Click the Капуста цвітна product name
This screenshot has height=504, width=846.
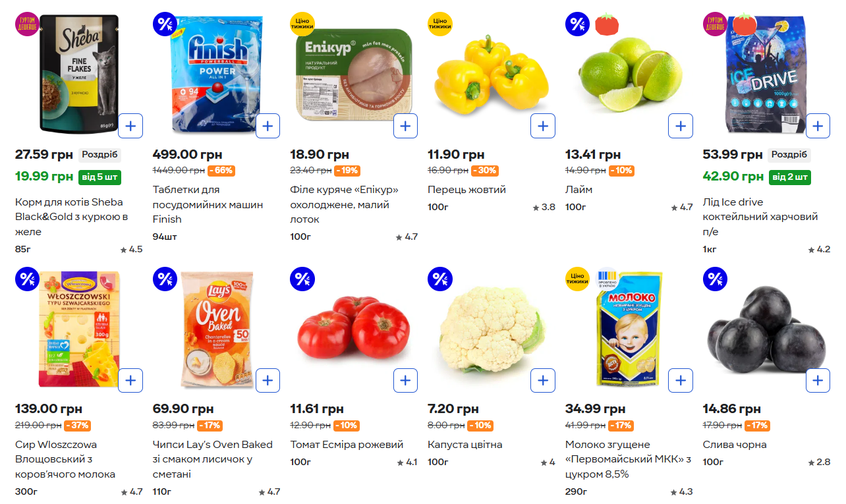(465, 445)
